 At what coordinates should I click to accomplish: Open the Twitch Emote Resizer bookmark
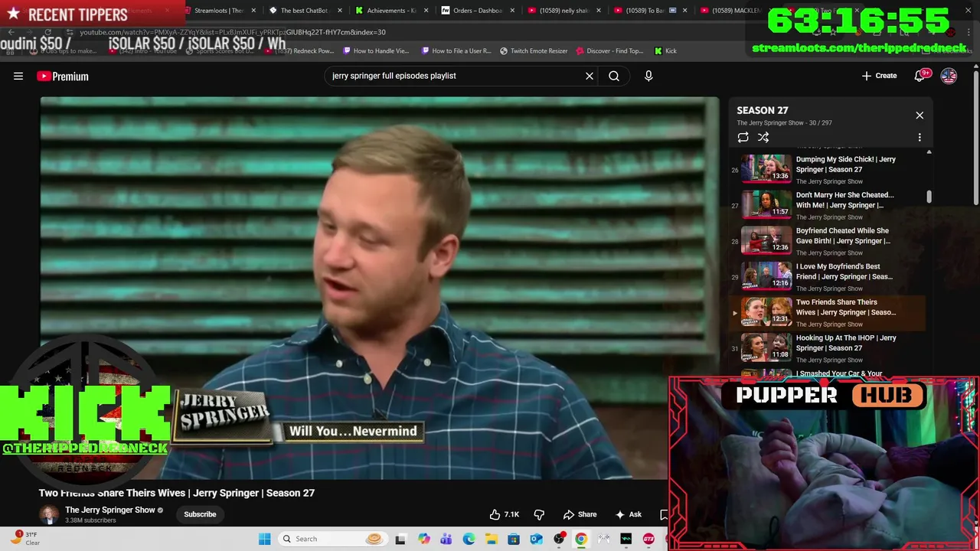tap(534, 51)
